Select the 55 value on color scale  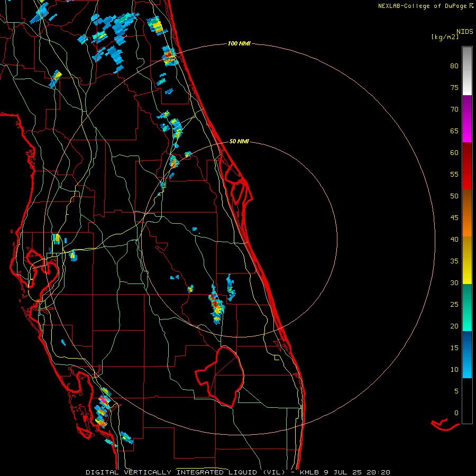tap(454, 175)
